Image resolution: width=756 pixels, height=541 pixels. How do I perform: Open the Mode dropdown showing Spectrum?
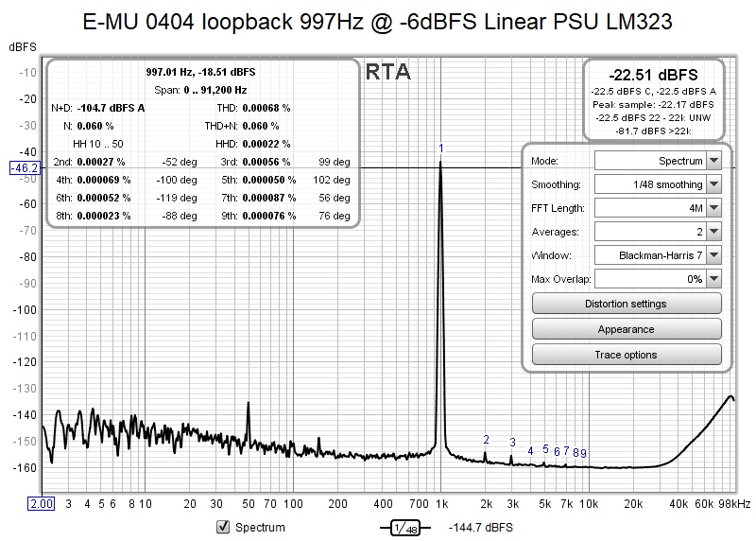coord(658,161)
